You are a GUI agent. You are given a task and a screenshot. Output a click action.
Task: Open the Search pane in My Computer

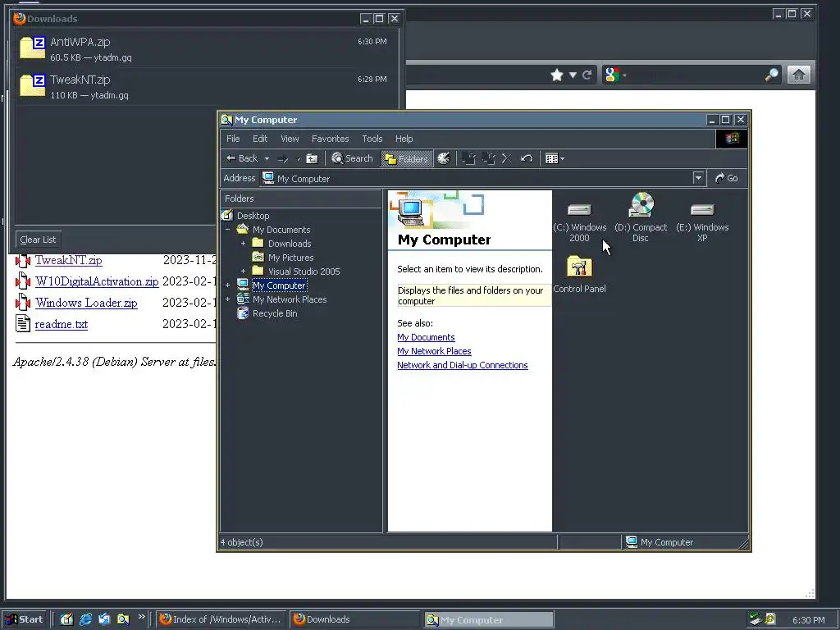pyautogui.click(x=352, y=158)
